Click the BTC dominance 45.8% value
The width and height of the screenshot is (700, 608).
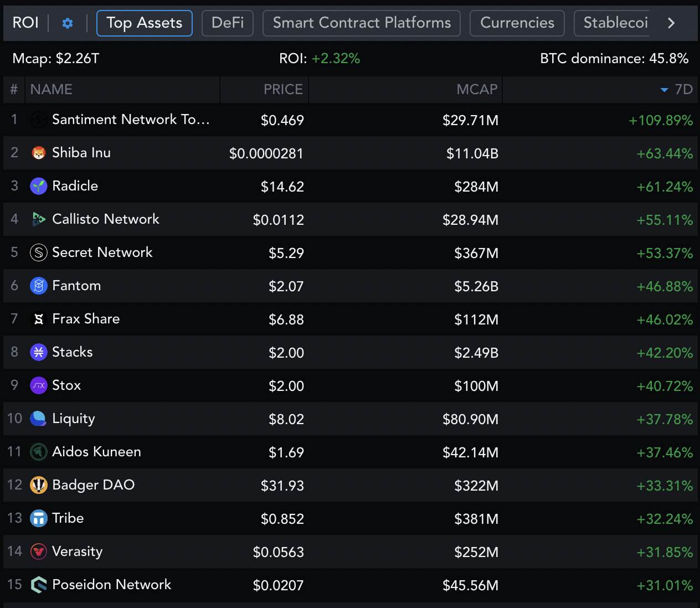pos(614,59)
